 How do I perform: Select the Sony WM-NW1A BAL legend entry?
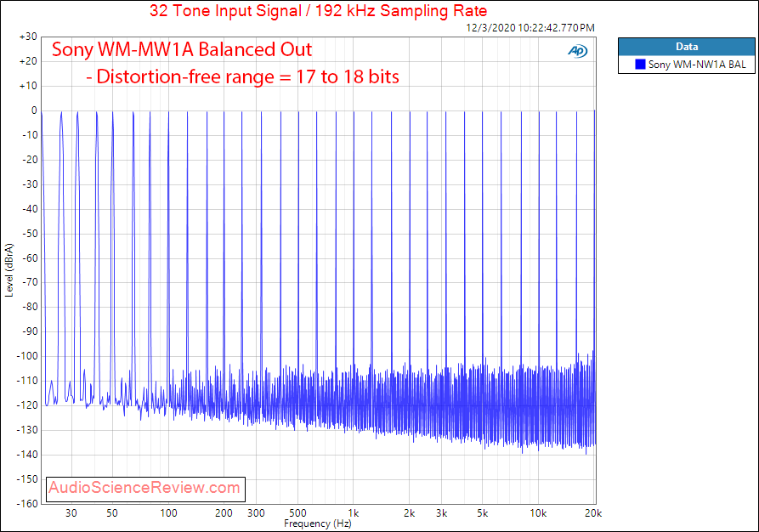pos(687,64)
